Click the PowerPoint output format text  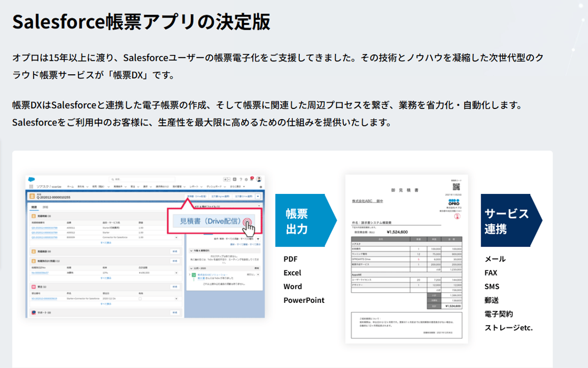[x=304, y=300]
